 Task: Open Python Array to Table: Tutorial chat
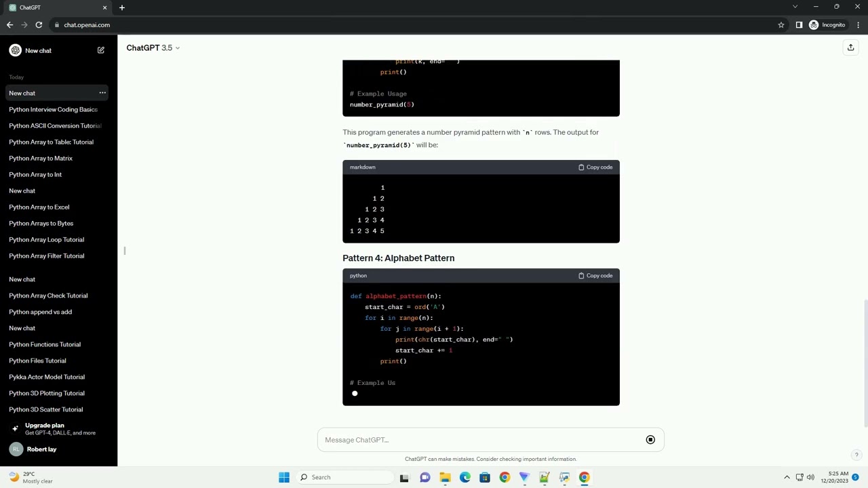[52, 142]
